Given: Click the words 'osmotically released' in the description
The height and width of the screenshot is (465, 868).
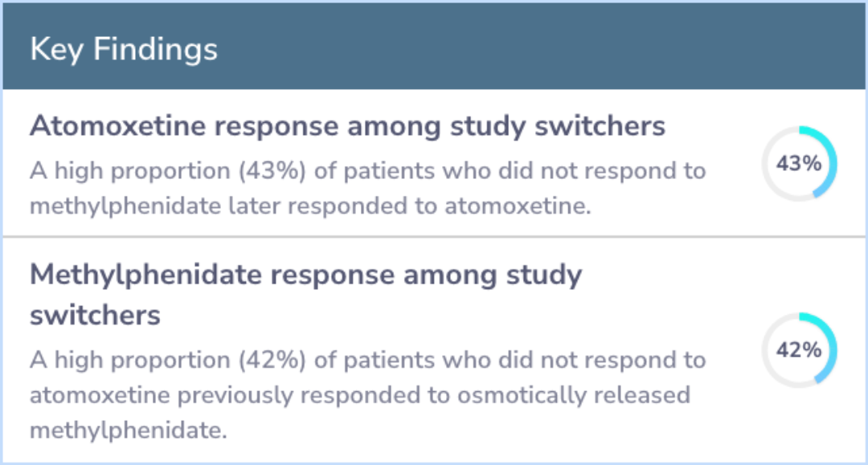Looking at the screenshot, I should click(574, 395).
